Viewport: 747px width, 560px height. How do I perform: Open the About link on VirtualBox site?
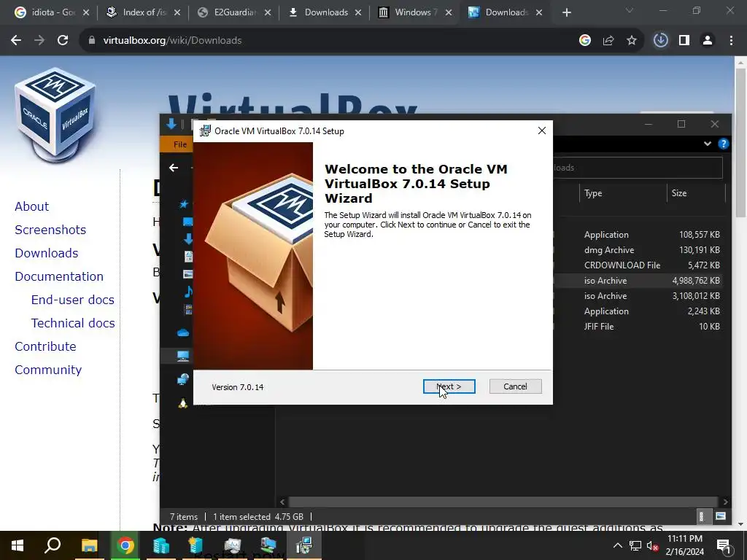coord(31,206)
